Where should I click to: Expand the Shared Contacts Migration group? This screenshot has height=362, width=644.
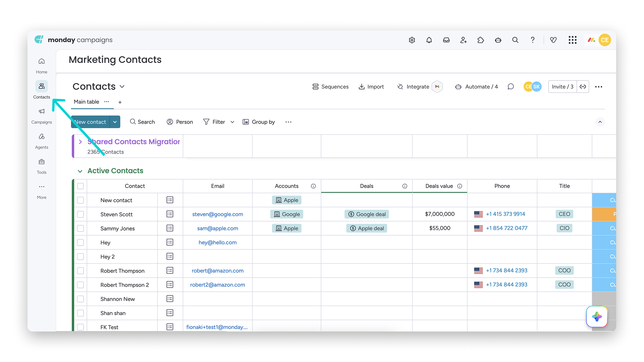(80, 142)
